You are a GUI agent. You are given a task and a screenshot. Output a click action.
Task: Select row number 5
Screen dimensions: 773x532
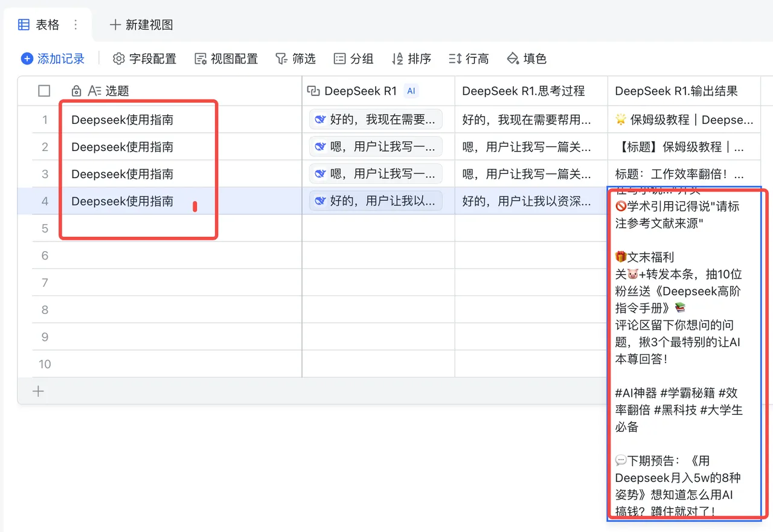point(45,228)
